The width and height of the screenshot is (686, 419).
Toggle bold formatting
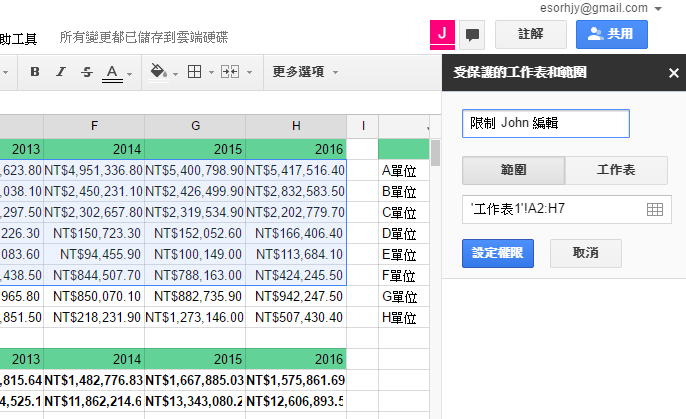[x=35, y=72]
